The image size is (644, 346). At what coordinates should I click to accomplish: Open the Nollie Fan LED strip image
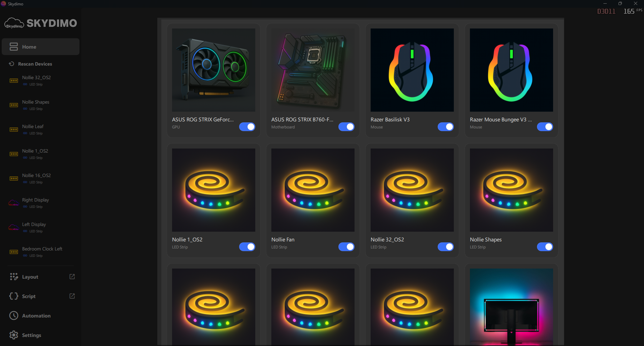click(x=313, y=190)
